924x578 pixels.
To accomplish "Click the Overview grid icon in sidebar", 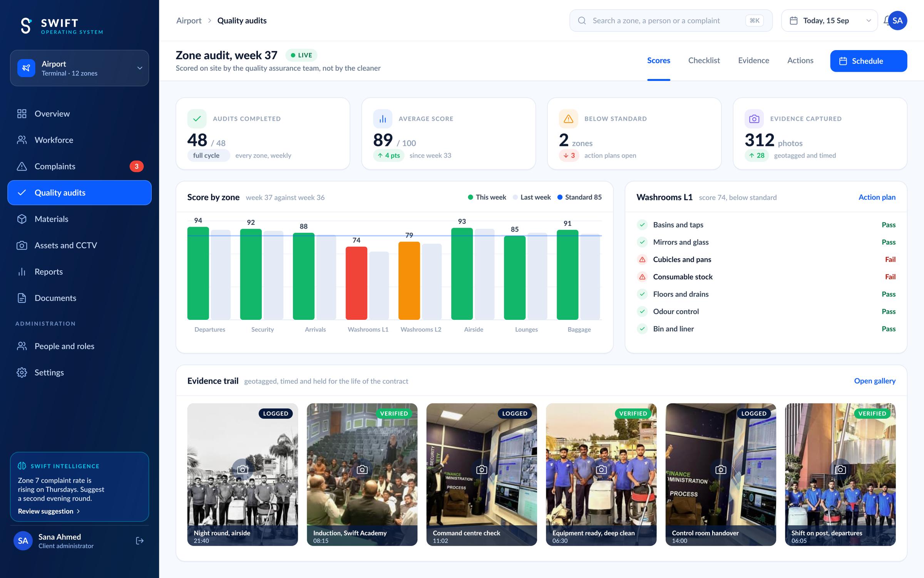I will tap(22, 114).
